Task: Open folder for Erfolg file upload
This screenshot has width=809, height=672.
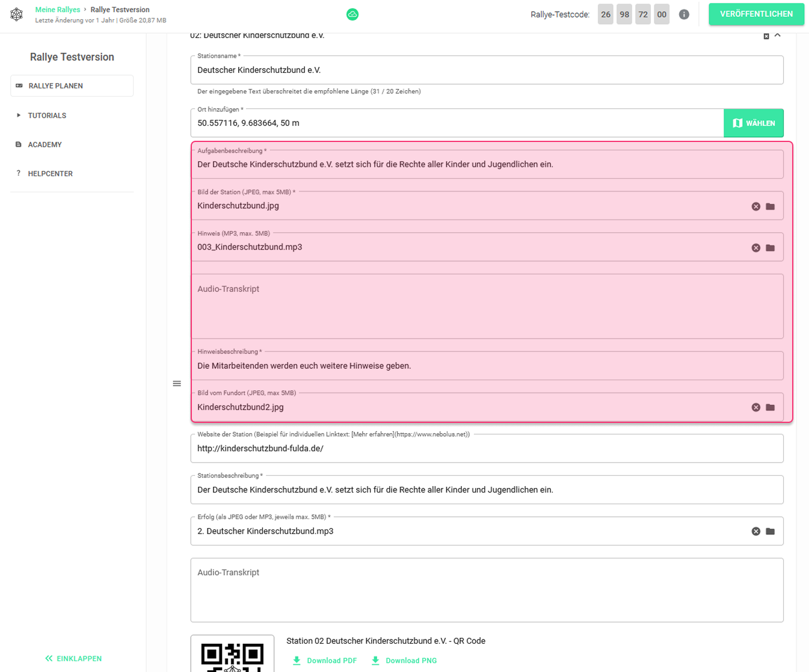Action: 771,531
